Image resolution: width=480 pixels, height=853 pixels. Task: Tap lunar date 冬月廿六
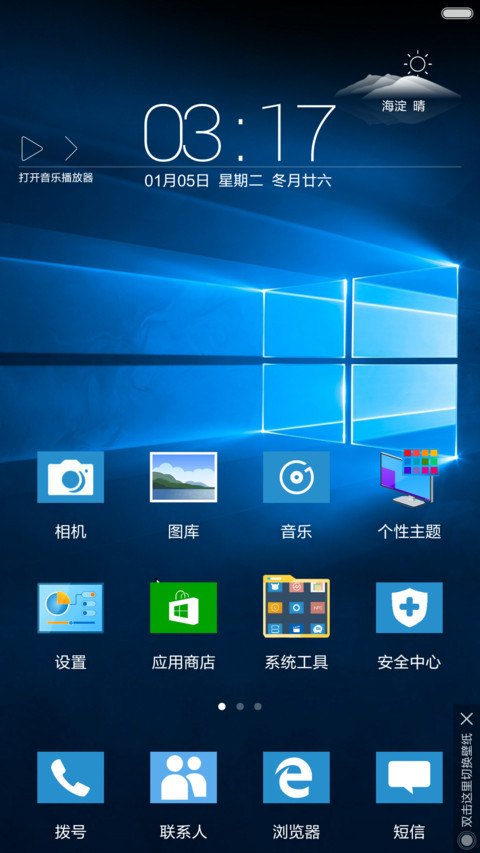[x=301, y=181]
